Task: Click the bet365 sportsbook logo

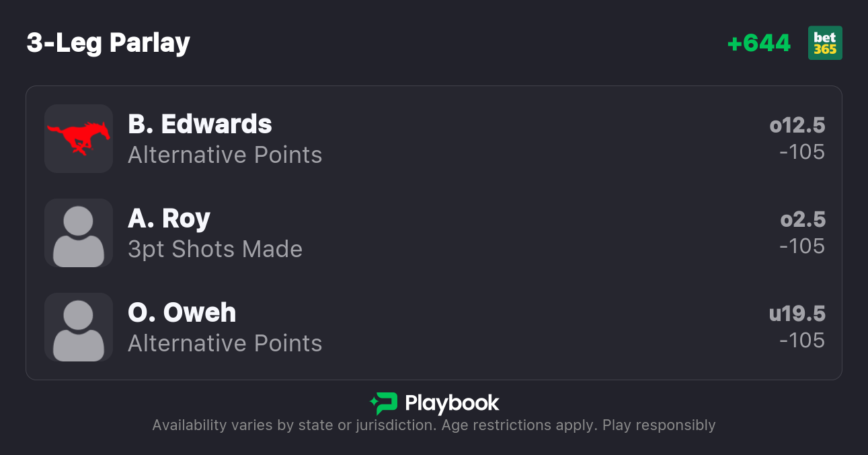Action: [825, 43]
